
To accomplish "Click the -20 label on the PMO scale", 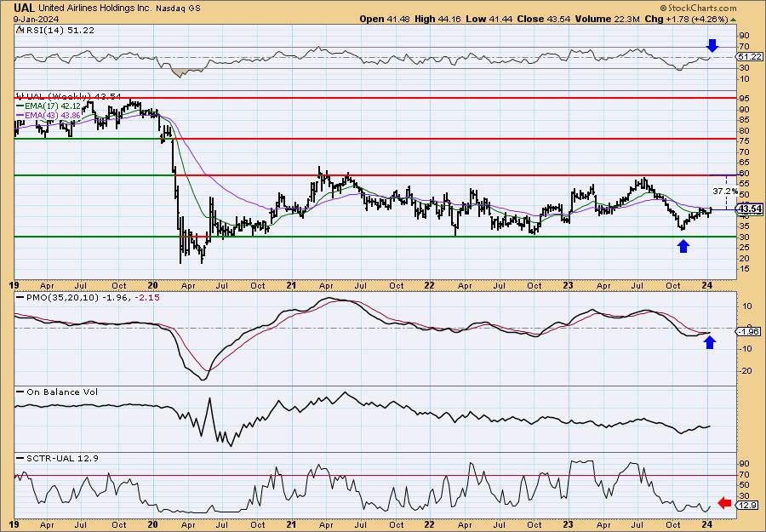I will pyautogui.click(x=745, y=370).
